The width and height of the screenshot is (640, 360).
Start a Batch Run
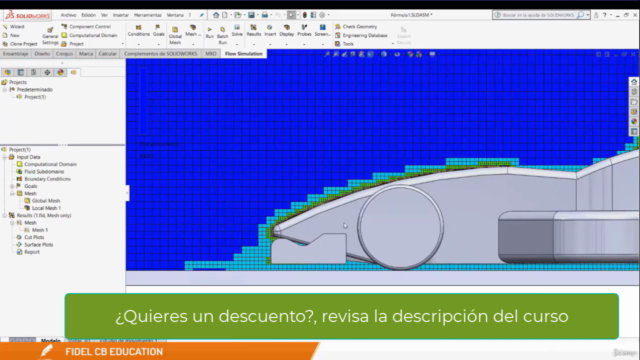pyautogui.click(x=222, y=36)
